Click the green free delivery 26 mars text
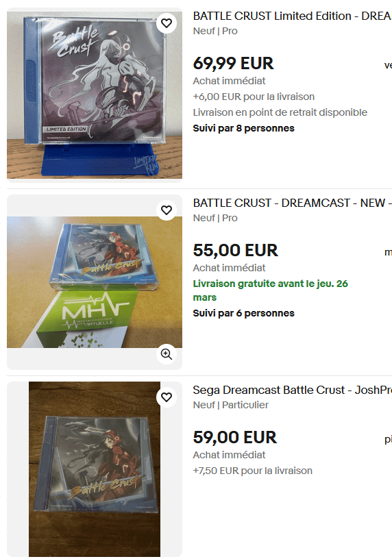This screenshot has width=392, height=559. point(271,290)
